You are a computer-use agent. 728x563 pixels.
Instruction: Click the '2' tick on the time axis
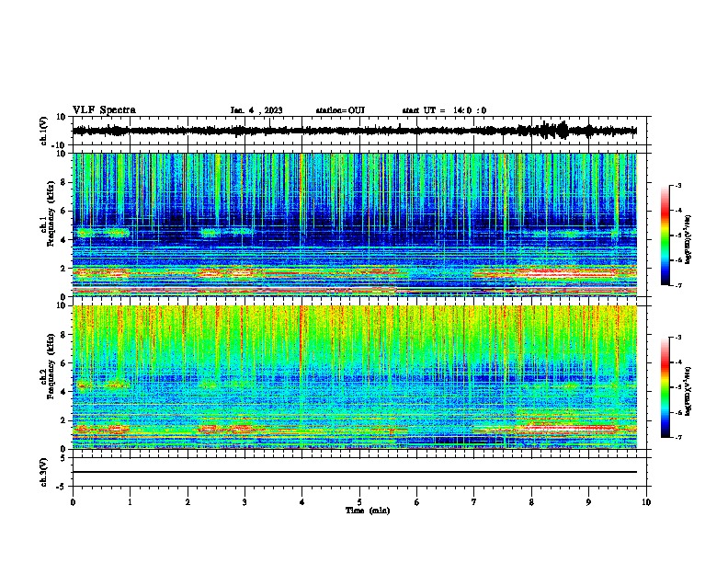[188, 502]
